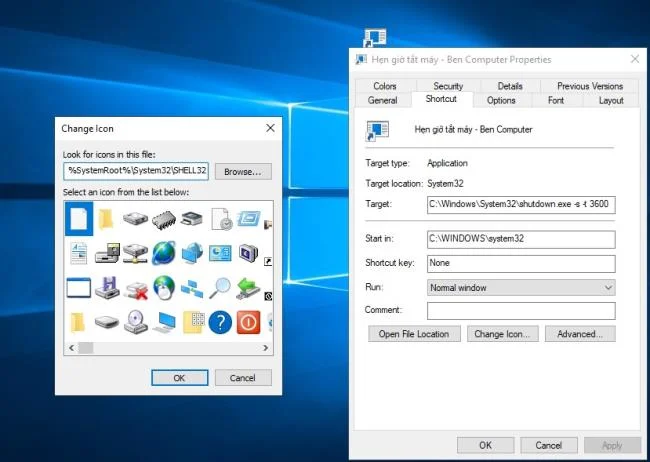Viewport: 650px width, 462px height.
Task: Open the Options tab
Action: [x=501, y=100]
